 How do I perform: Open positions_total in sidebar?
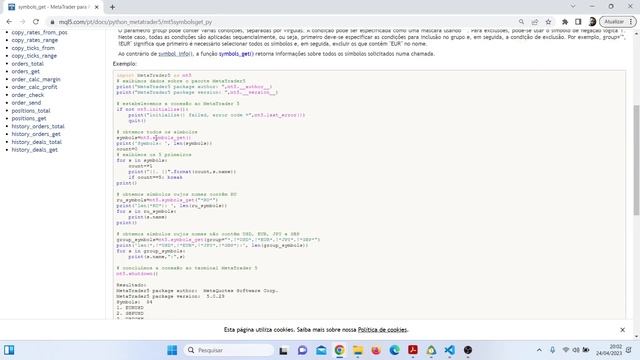click(31, 111)
